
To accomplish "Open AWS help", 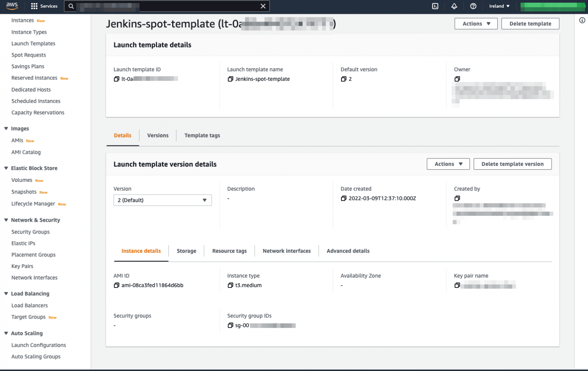I will (473, 6).
